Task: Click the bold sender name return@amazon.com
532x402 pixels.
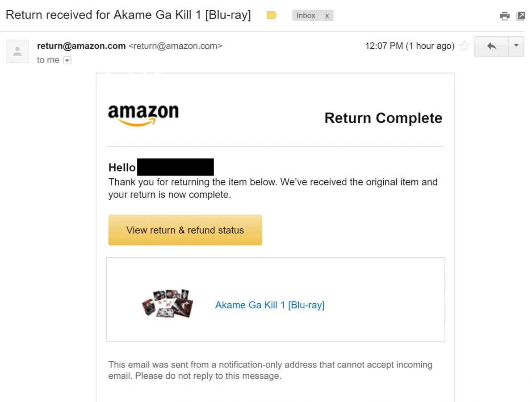Action: click(81, 46)
